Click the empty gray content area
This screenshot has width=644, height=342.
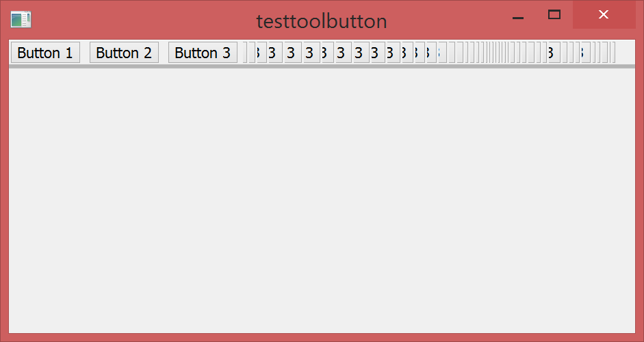[322, 198]
